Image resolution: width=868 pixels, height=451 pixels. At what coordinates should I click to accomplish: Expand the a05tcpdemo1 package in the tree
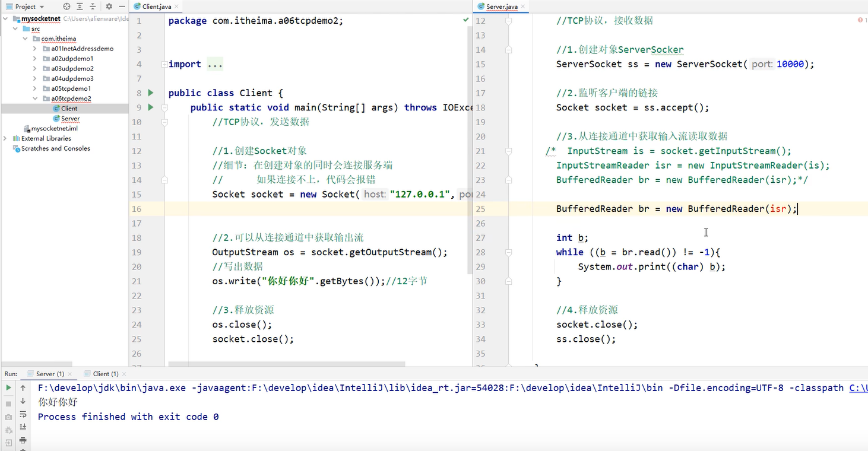[36, 88]
